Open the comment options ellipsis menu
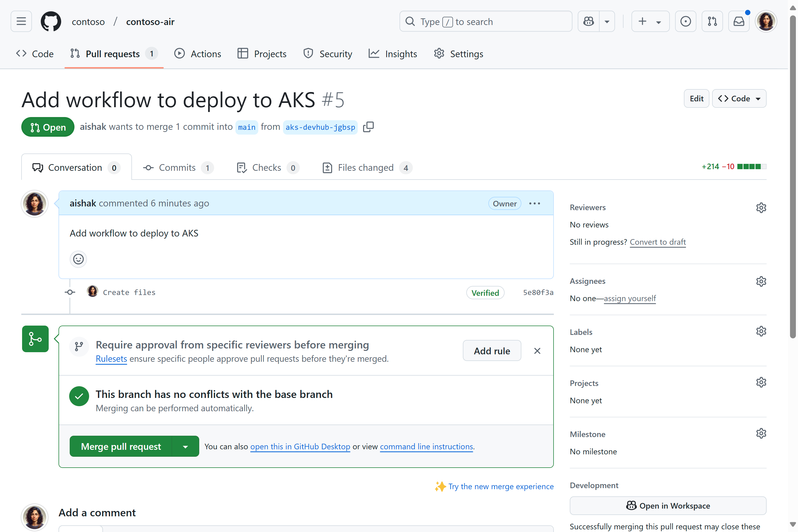Image resolution: width=798 pixels, height=532 pixels. click(534, 203)
